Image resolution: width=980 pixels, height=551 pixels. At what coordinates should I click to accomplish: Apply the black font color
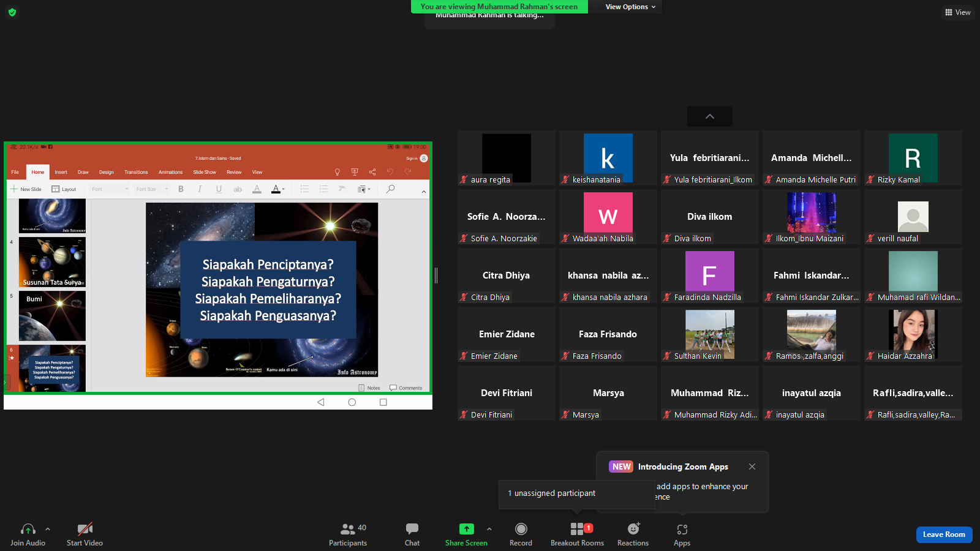pyautogui.click(x=276, y=189)
